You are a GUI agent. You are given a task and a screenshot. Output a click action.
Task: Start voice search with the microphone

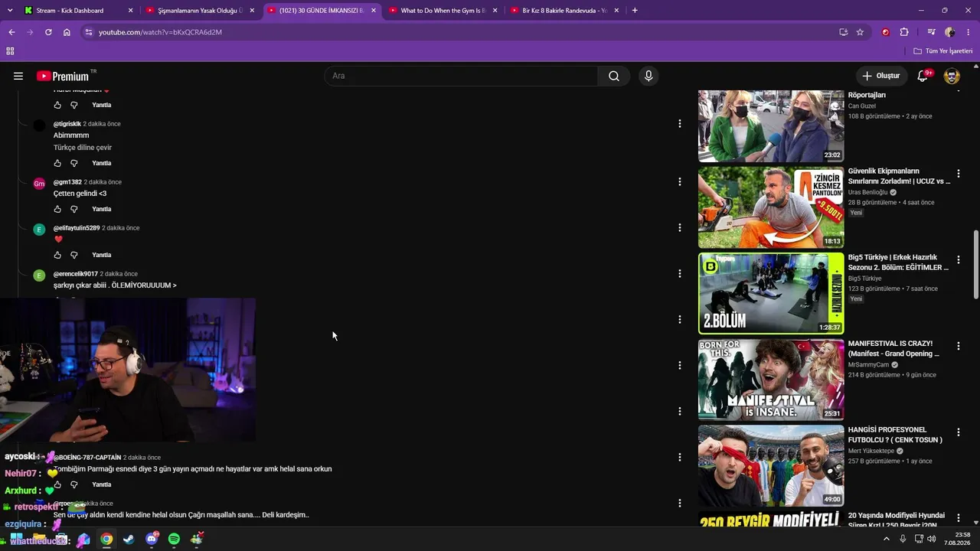[648, 76]
